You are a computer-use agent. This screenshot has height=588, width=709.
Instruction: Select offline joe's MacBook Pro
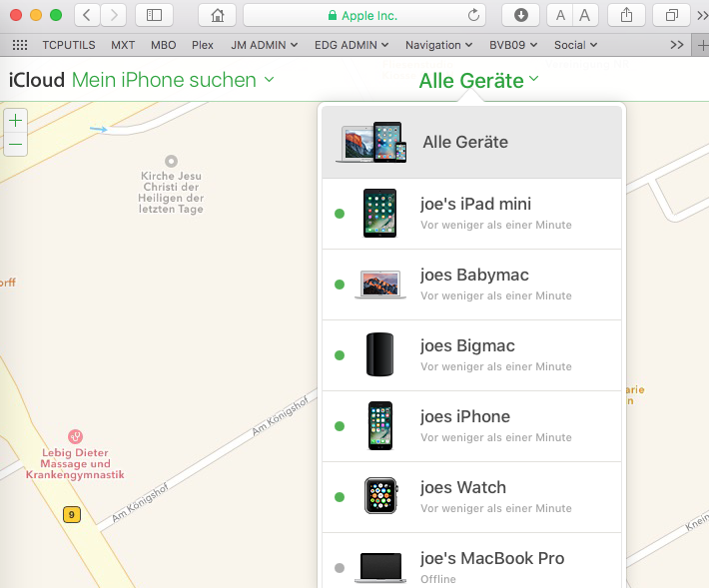(x=471, y=561)
